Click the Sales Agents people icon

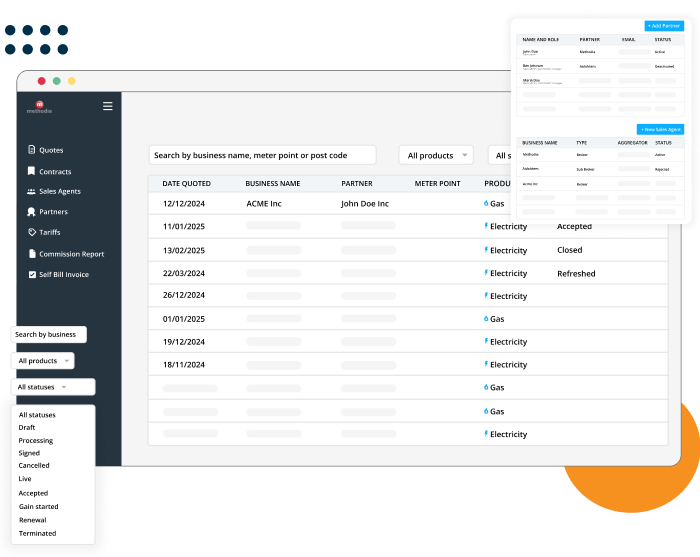coord(32,191)
